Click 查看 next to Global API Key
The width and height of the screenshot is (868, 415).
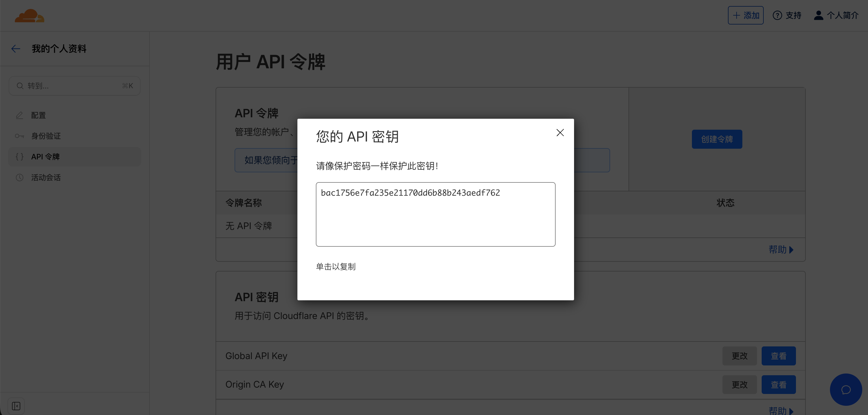point(779,356)
